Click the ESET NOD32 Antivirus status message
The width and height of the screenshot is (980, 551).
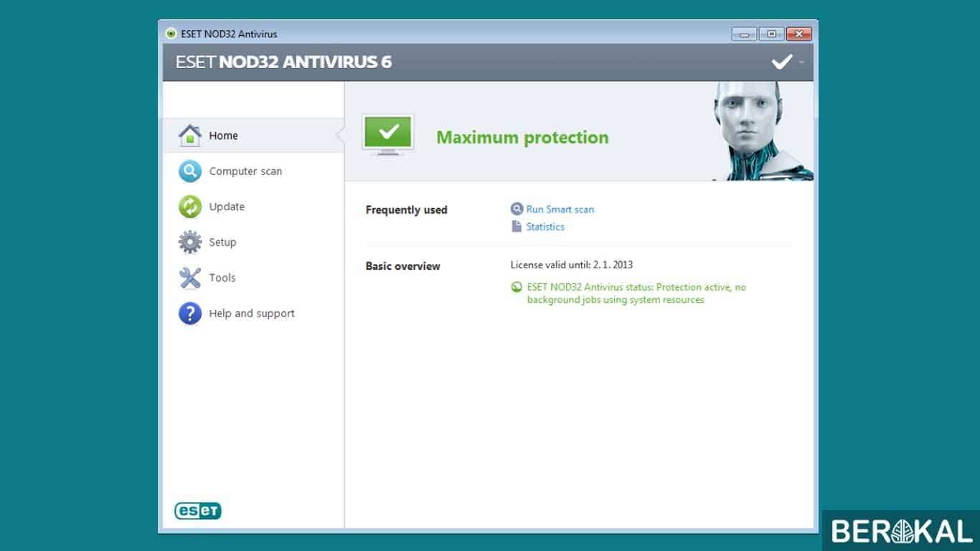click(636, 293)
